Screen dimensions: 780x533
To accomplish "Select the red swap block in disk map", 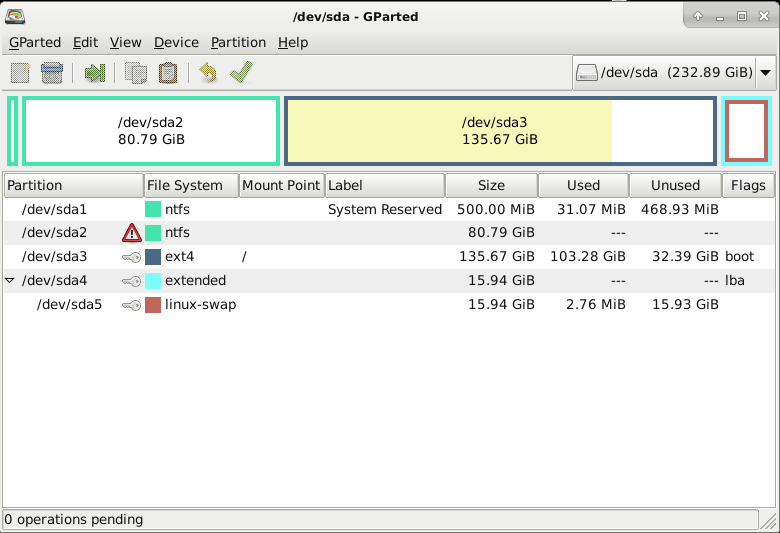I will pyautogui.click(x=746, y=131).
